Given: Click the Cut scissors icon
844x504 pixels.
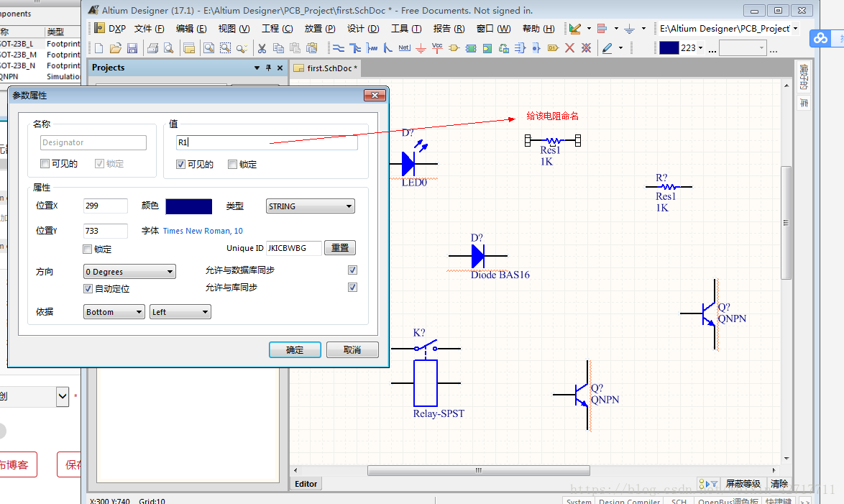Looking at the screenshot, I should (x=262, y=48).
